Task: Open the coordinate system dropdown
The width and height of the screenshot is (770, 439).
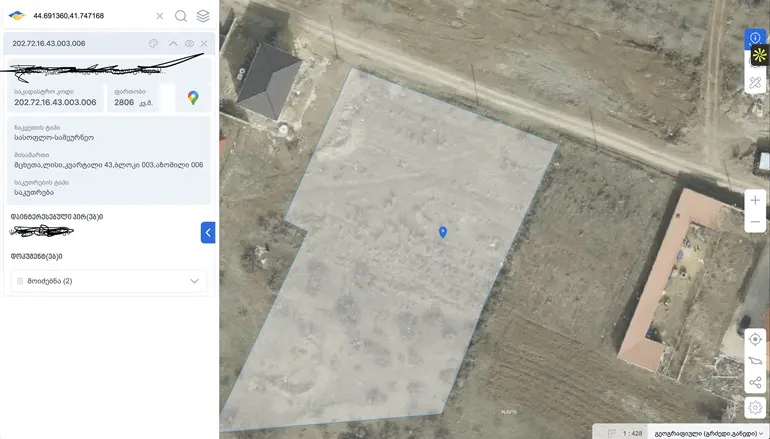Action: click(708, 433)
